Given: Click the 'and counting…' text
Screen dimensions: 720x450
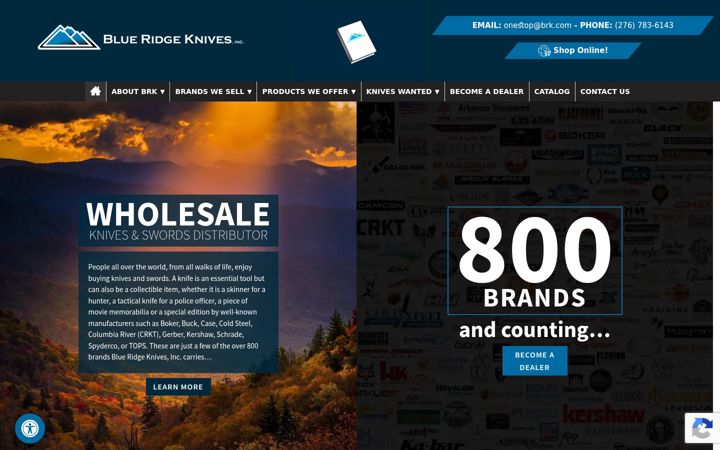Looking at the screenshot, I should [x=534, y=330].
